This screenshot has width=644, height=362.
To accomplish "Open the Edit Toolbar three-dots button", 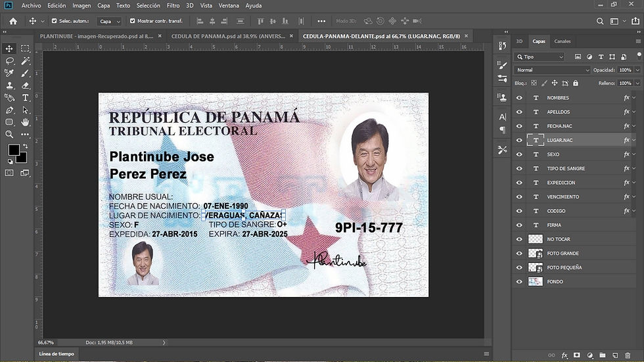I will tap(25, 134).
